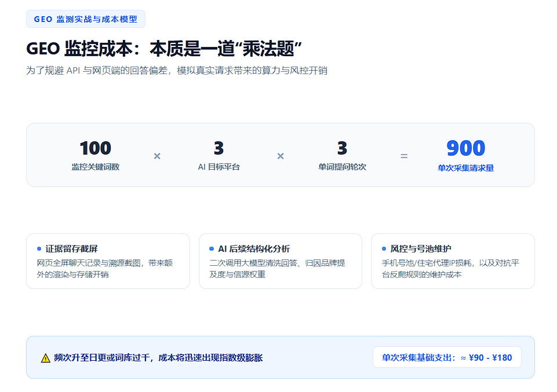Click the label AI 目标平台
This screenshot has height=392, width=557.
tap(219, 167)
